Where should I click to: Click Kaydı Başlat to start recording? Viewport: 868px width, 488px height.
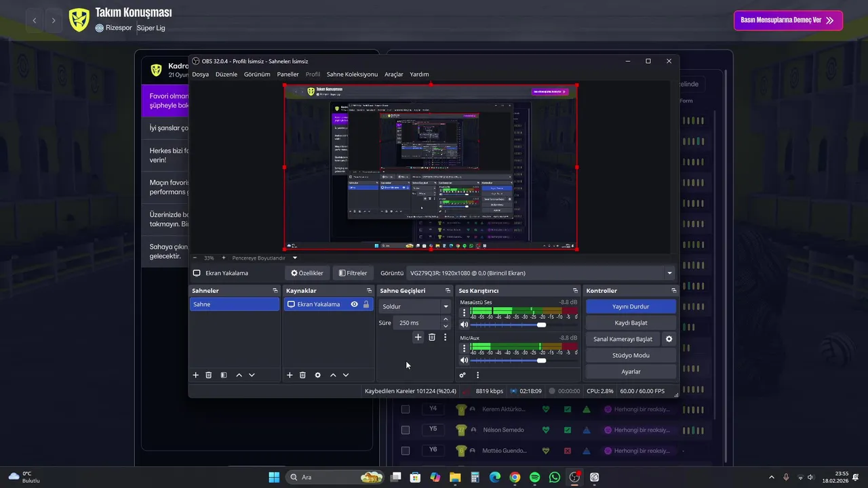click(631, 323)
